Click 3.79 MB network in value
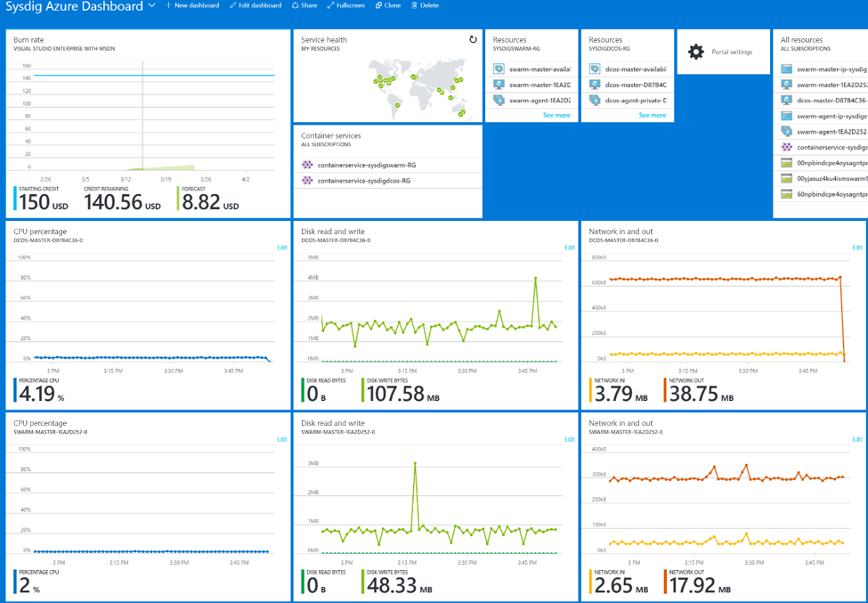The height and width of the screenshot is (603, 868). (x=621, y=395)
